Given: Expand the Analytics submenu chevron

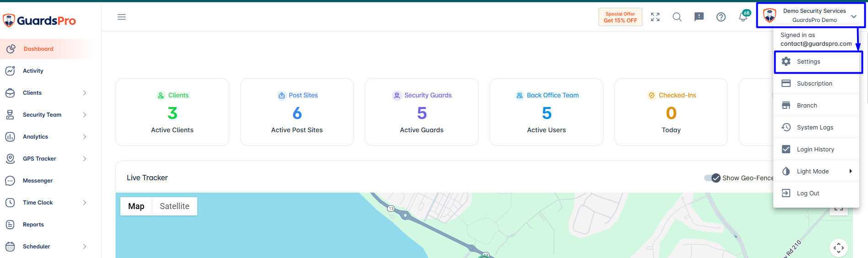Looking at the screenshot, I should (x=85, y=137).
